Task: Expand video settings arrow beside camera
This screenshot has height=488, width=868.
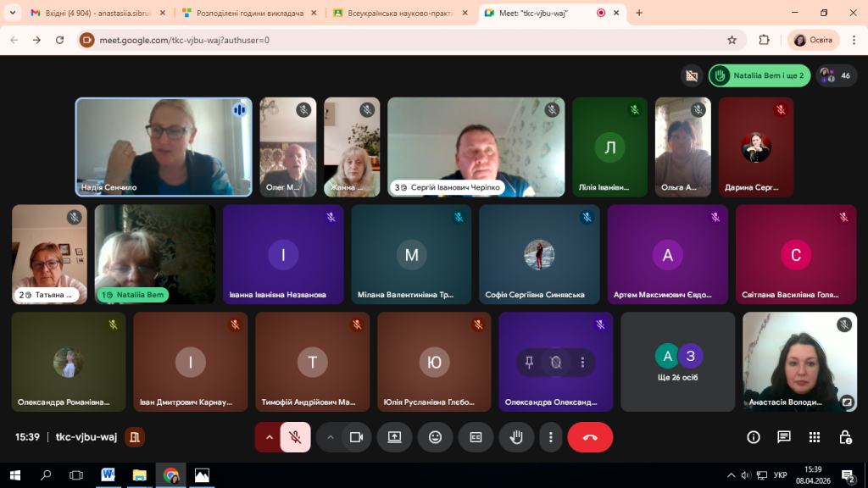Action: 331,437
